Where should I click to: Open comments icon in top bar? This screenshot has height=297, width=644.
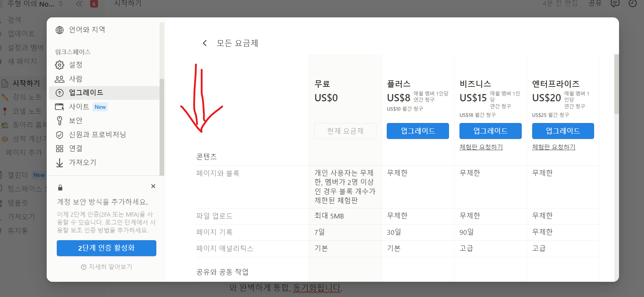[x=615, y=4]
